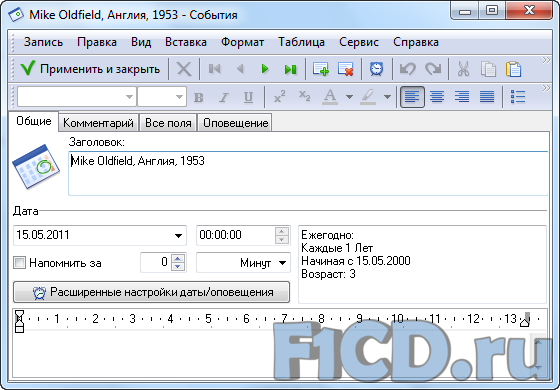Click the Copy icon
This screenshot has width=560, height=390.
point(488,69)
